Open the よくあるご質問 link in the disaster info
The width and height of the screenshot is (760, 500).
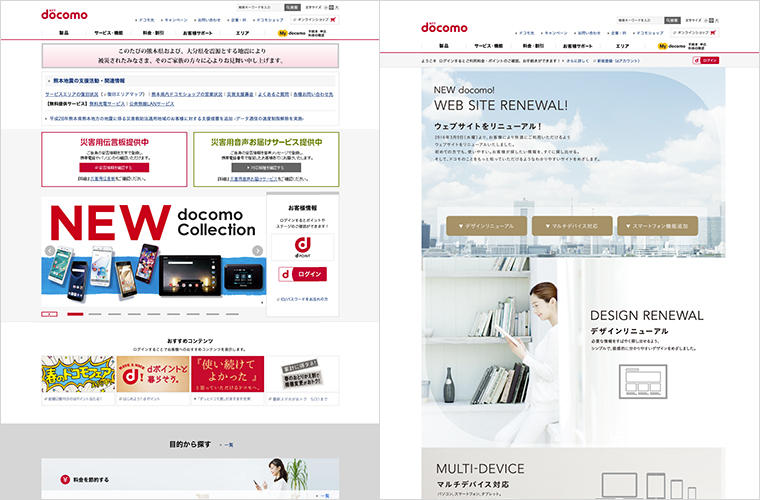tap(273, 94)
